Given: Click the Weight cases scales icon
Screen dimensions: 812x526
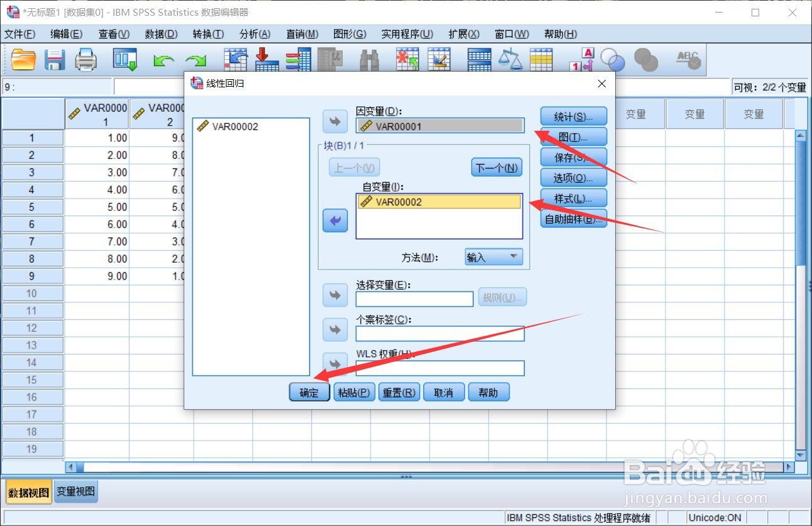Looking at the screenshot, I should coord(510,60).
